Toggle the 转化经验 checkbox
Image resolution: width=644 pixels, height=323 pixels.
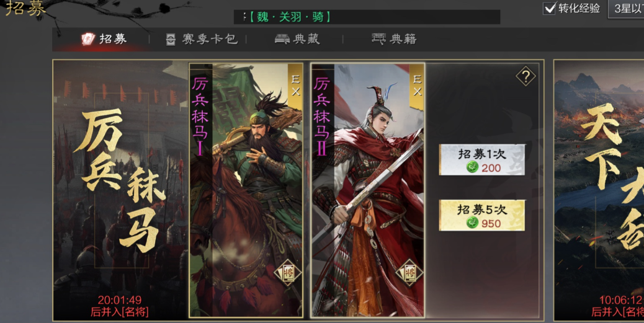549,8
